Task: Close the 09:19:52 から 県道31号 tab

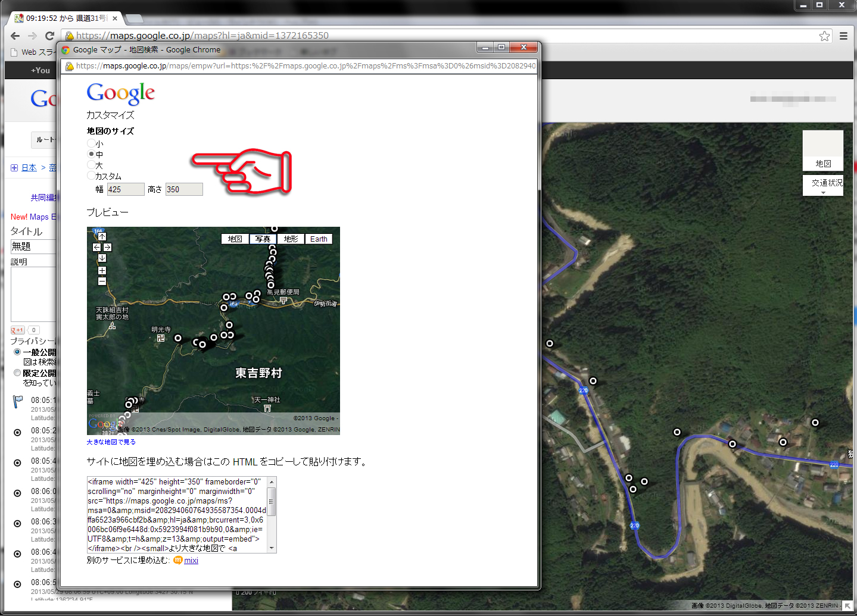Action: [x=115, y=18]
